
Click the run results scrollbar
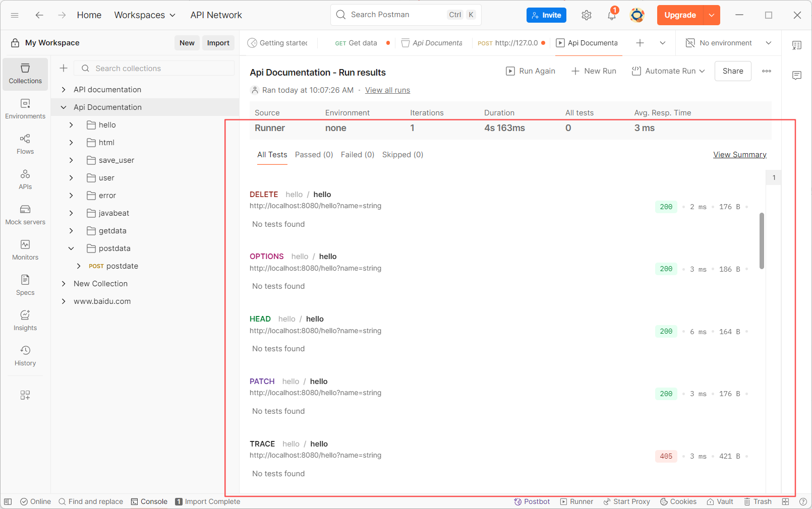(x=762, y=241)
